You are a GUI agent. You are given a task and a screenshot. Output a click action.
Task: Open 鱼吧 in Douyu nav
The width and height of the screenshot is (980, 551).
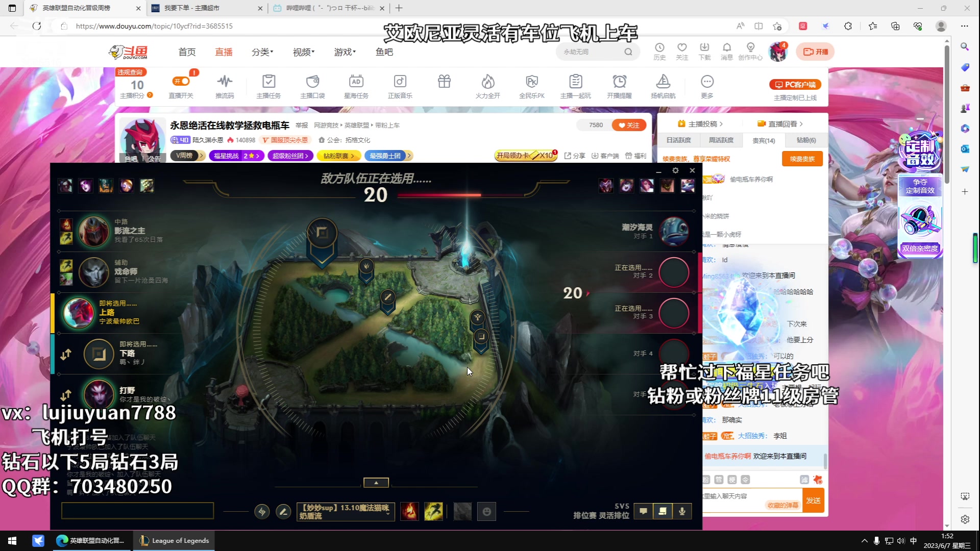click(x=384, y=52)
